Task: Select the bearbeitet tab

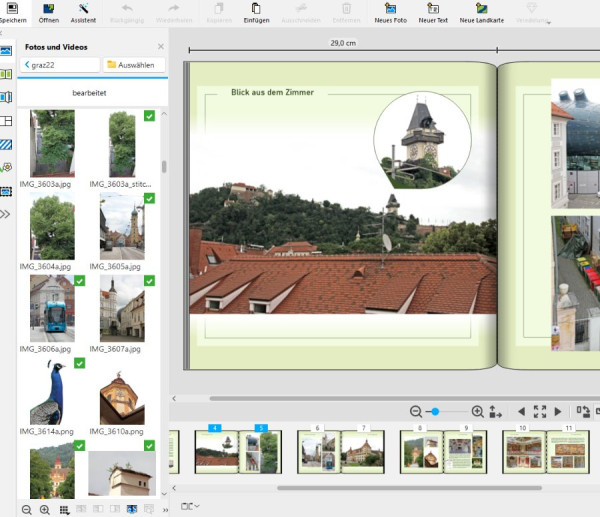Action: click(89, 93)
